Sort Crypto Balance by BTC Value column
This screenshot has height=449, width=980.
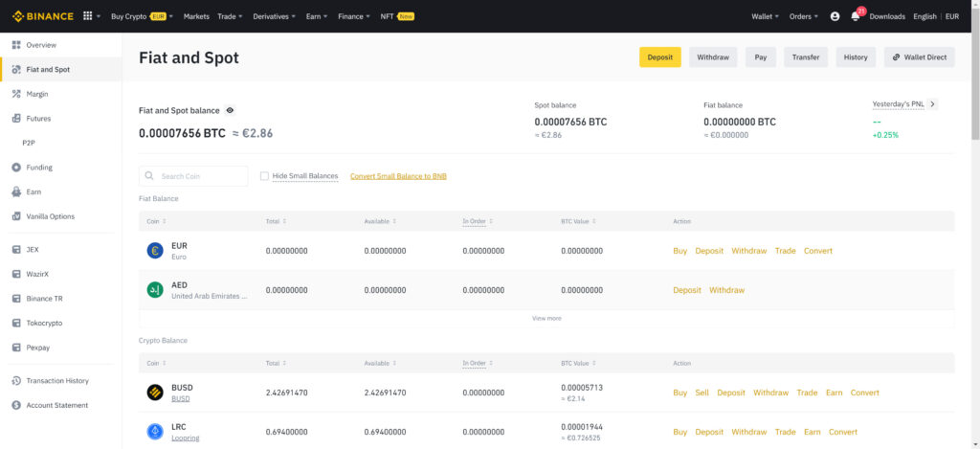point(579,364)
